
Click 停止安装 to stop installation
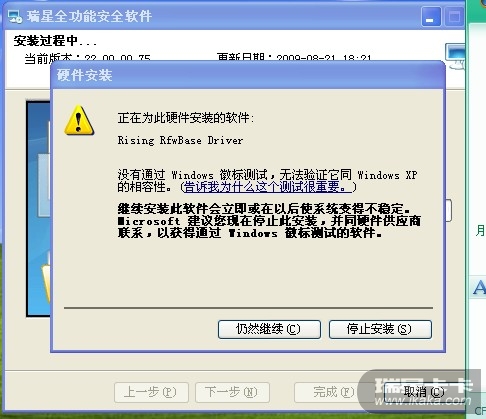[x=380, y=329]
